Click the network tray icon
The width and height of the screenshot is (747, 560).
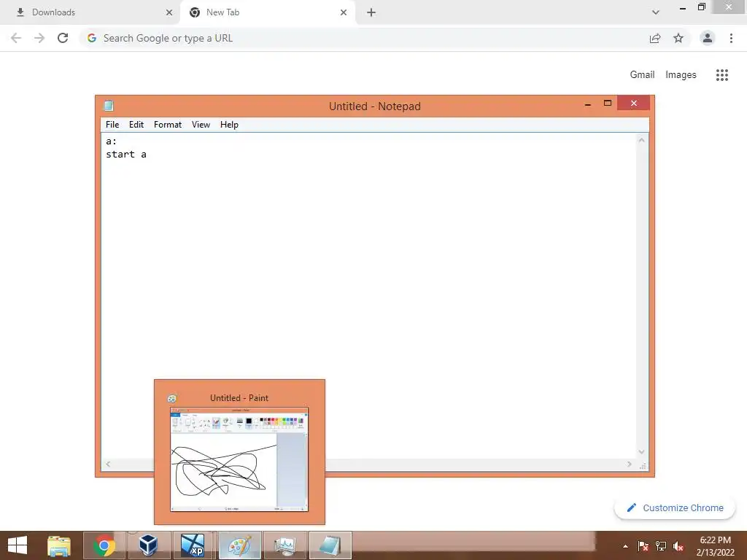click(661, 546)
